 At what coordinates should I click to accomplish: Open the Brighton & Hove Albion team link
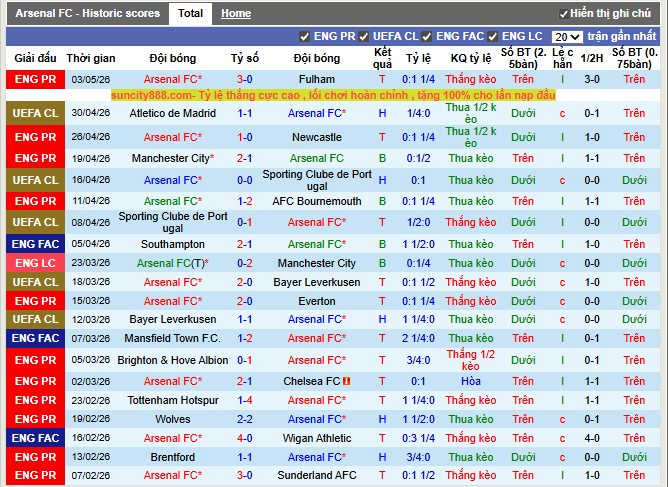click(x=173, y=360)
